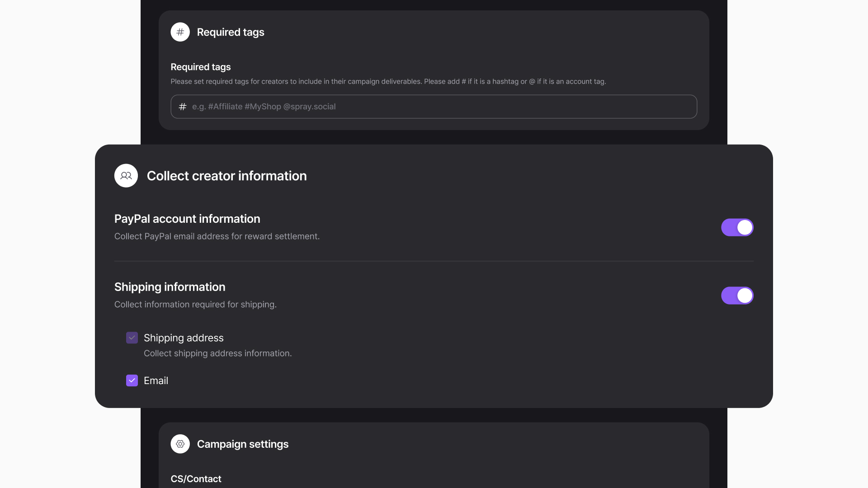
Task: Click the Campaign settings section heading
Action: point(243,444)
